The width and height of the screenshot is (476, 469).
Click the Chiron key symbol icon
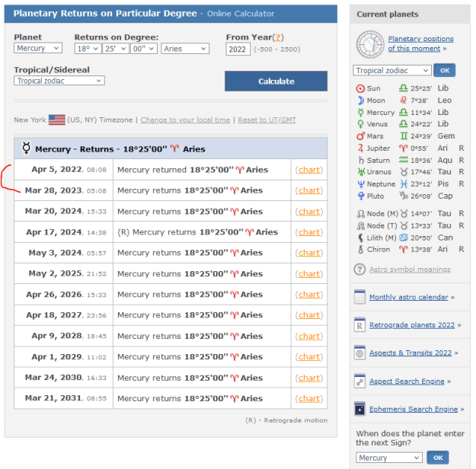click(360, 249)
